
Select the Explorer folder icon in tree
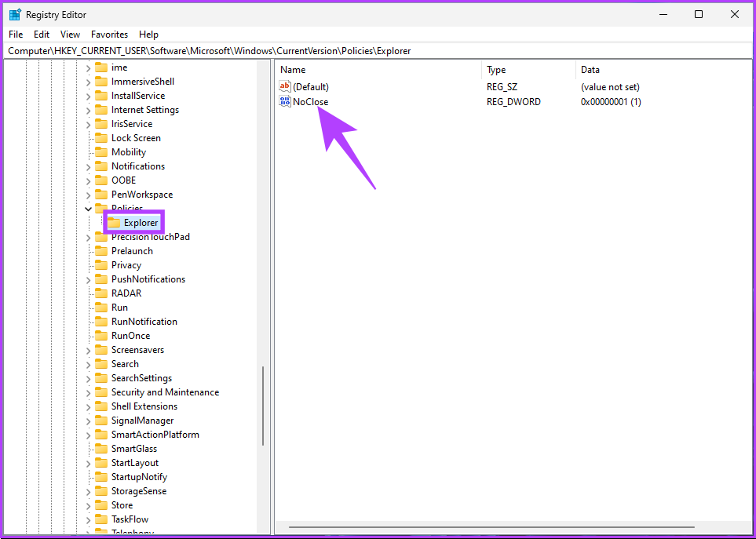point(114,223)
